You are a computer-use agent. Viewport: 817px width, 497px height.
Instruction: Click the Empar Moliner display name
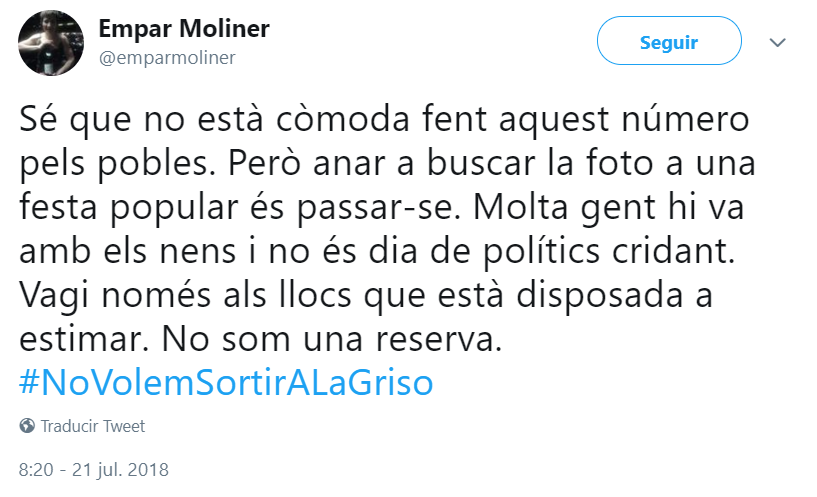[184, 29]
